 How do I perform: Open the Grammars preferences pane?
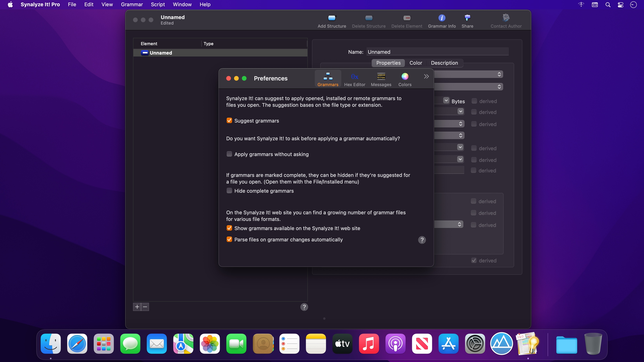click(x=328, y=79)
